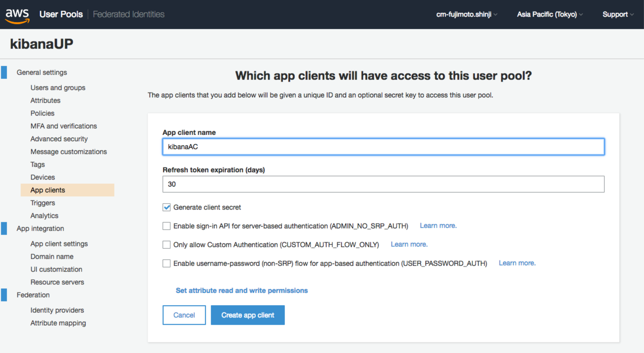Viewport: 644px width, 353px height.
Task: Select General settings in the sidebar
Action: (x=42, y=72)
